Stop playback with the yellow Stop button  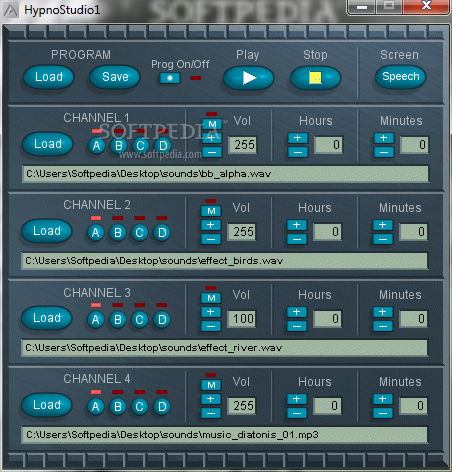click(x=315, y=78)
